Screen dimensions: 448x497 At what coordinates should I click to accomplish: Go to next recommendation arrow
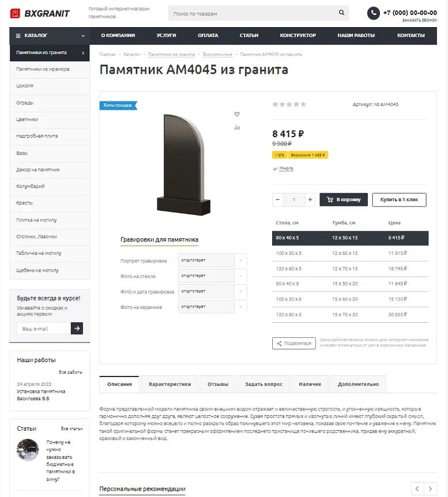pos(430,488)
